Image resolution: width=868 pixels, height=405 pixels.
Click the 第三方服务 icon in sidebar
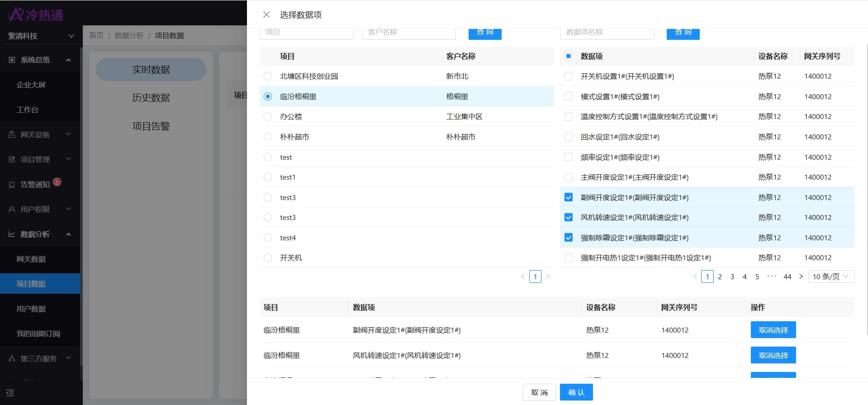pos(12,358)
